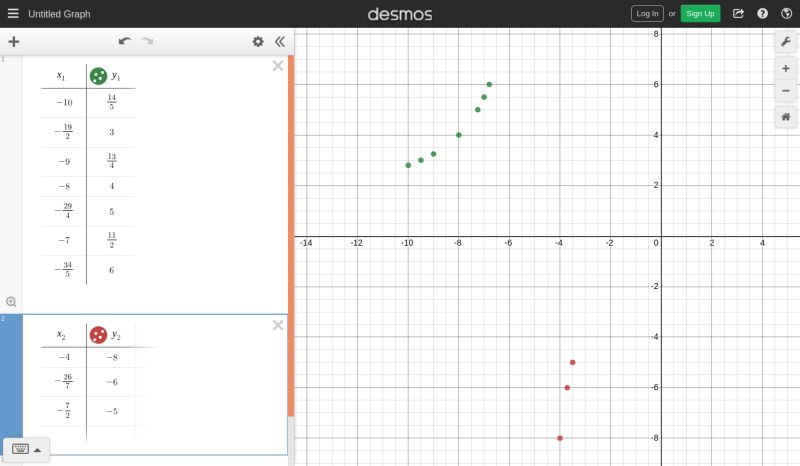Click the orange expression panel scrollbar

(x=291, y=235)
